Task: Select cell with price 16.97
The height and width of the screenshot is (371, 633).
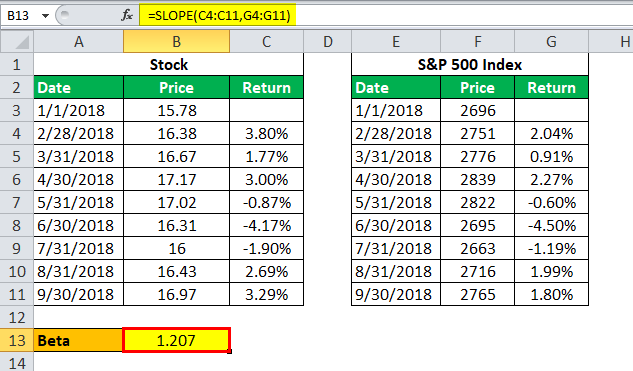Action: point(176,294)
